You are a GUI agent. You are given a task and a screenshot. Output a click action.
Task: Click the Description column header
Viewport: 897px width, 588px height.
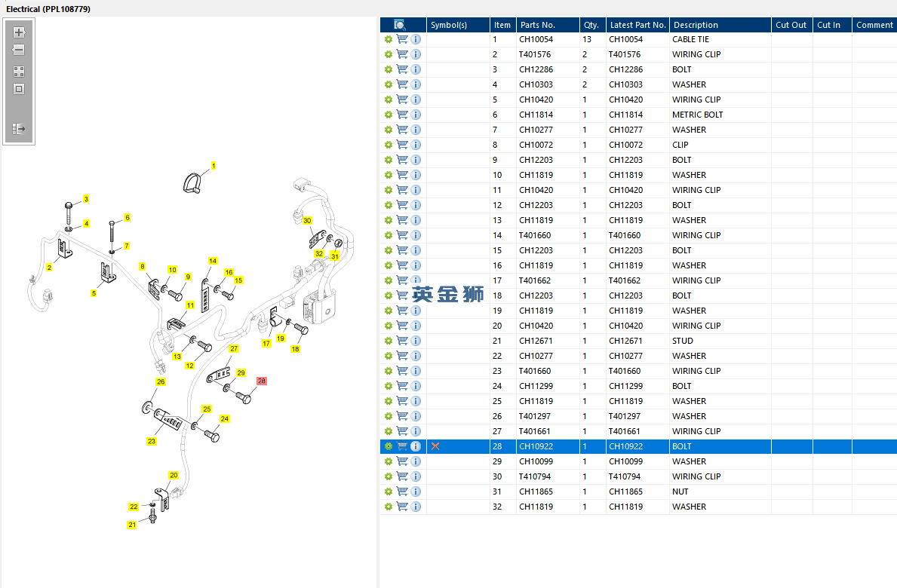(x=720, y=25)
